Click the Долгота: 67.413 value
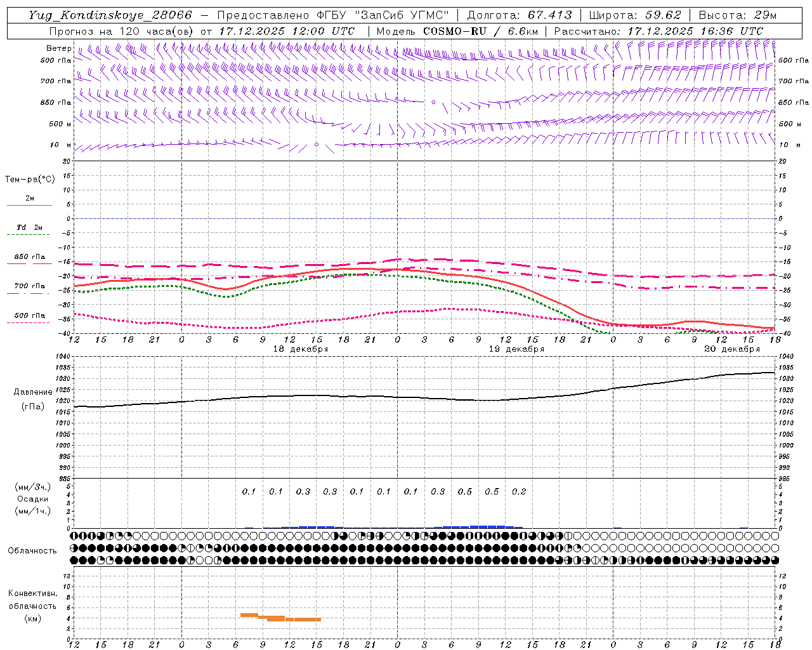This screenshot has height=650, width=812. [520, 15]
